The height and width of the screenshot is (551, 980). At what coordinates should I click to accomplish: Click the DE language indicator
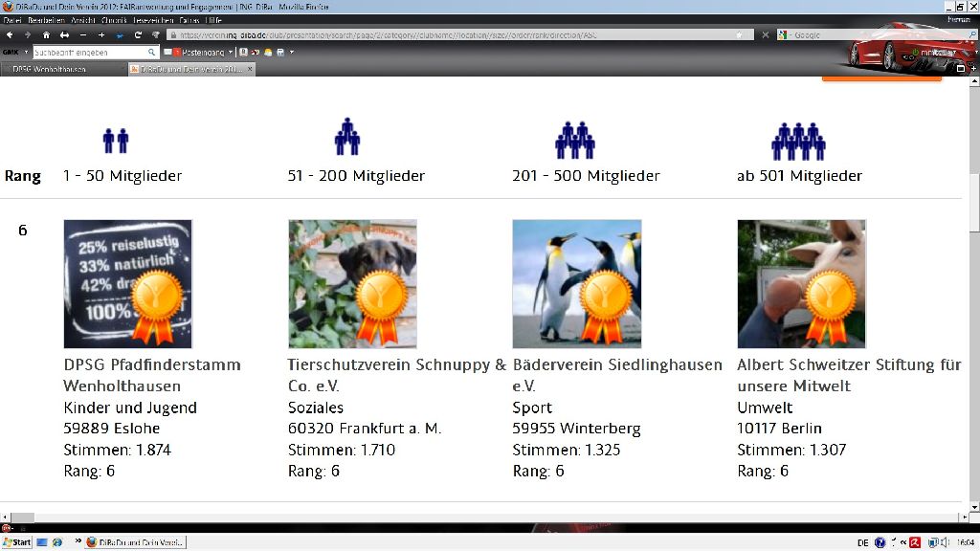pos(863,542)
